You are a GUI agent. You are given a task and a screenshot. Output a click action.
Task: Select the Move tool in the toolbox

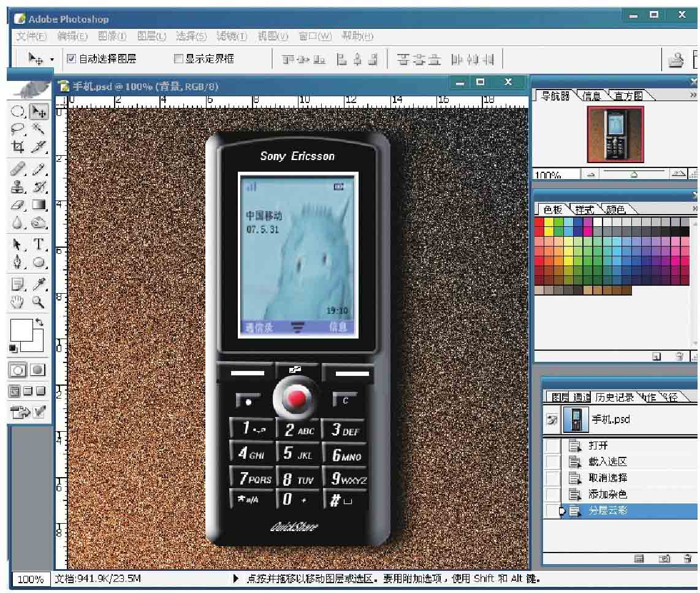tap(39, 111)
